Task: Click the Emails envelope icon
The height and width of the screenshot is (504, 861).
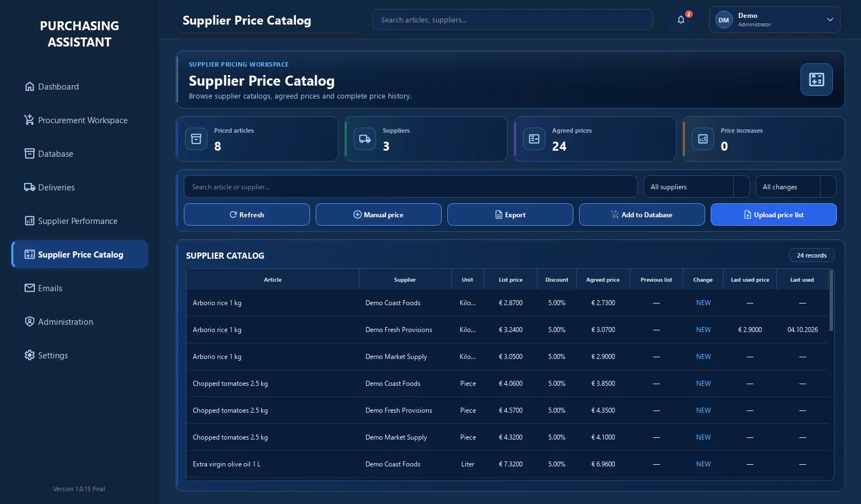Action: [x=30, y=288]
